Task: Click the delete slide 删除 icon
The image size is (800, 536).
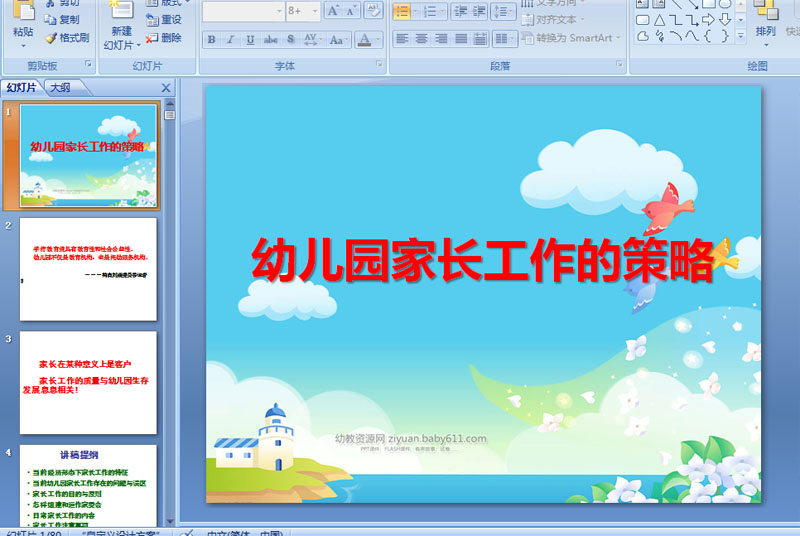Action: (164, 38)
